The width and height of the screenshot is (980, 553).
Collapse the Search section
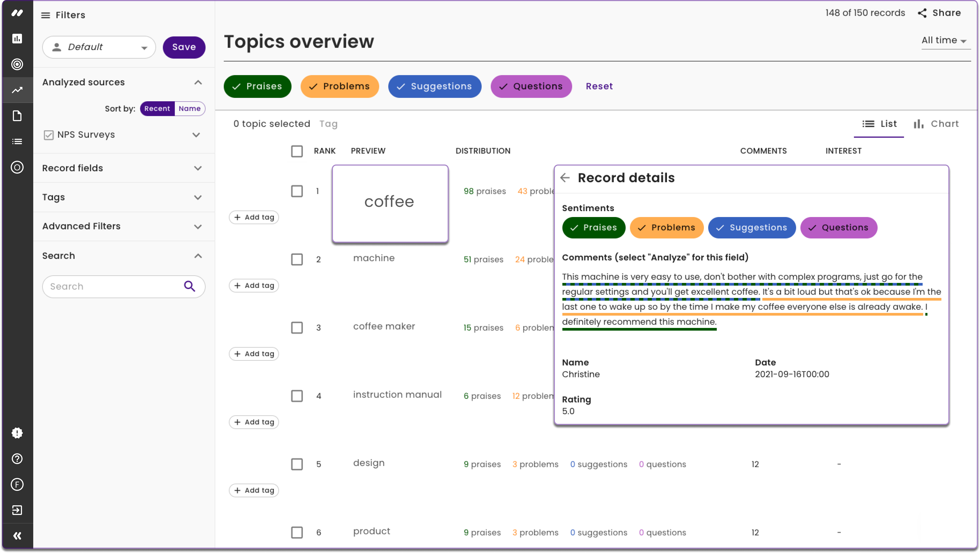click(x=198, y=256)
